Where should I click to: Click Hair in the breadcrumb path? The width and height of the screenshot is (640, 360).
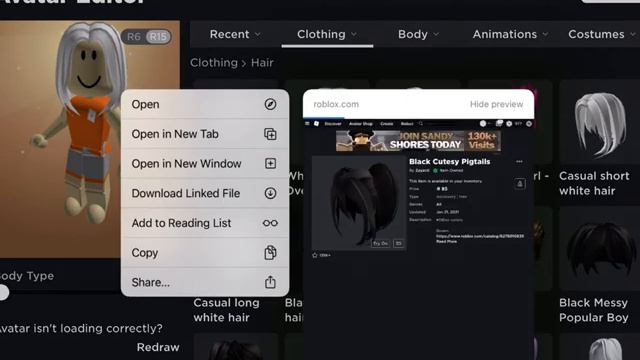click(262, 63)
